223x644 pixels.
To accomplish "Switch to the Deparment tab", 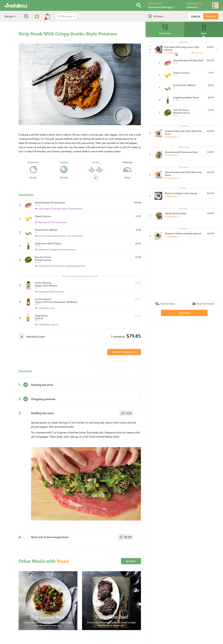I will coord(165,29).
